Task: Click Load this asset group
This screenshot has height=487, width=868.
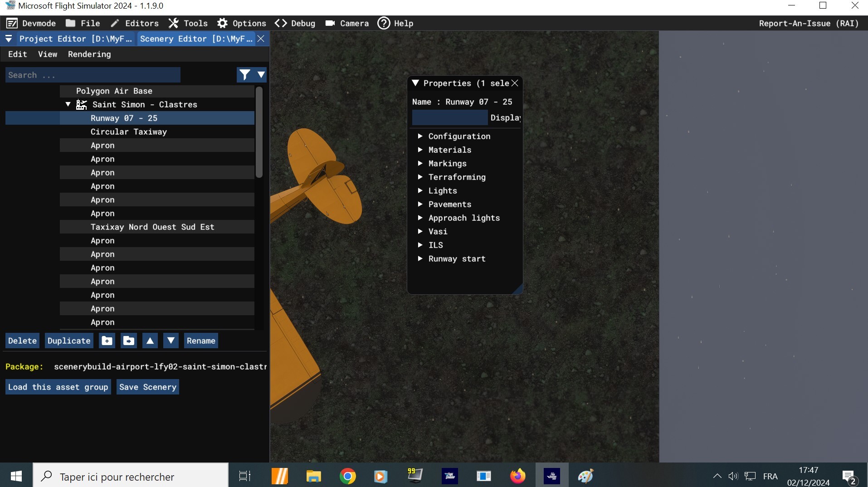Action: click(x=58, y=387)
